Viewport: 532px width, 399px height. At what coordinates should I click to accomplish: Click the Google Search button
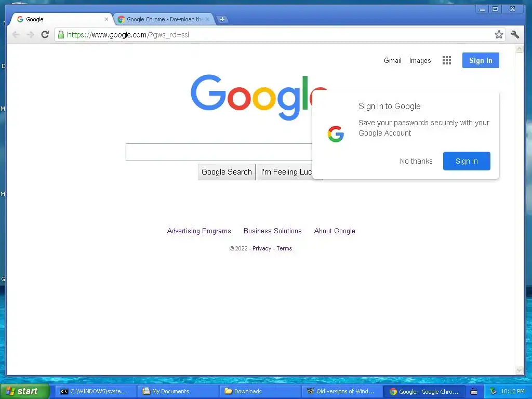227,172
